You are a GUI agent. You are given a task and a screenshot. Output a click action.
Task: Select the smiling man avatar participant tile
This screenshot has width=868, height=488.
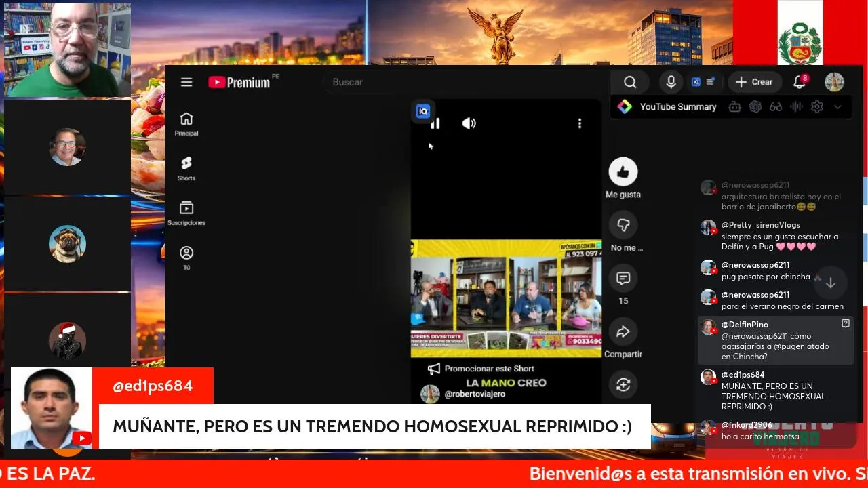pyautogui.click(x=67, y=147)
